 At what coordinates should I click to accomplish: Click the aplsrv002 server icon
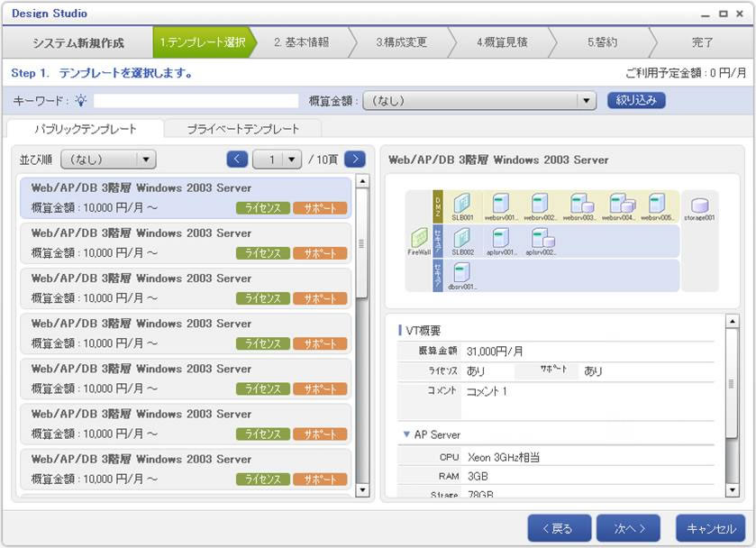click(x=541, y=238)
